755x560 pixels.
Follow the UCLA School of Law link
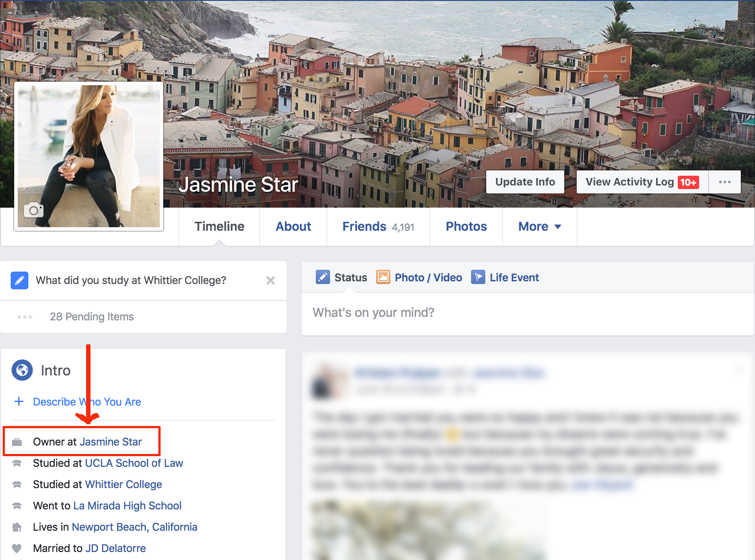(x=134, y=463)
